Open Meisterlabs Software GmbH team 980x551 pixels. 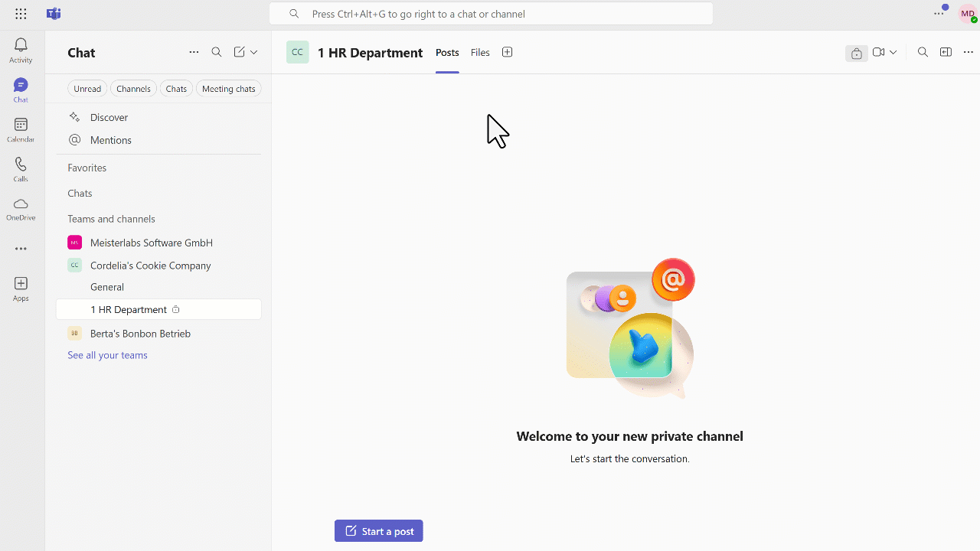pyautogui.click(x=159, y=243)
